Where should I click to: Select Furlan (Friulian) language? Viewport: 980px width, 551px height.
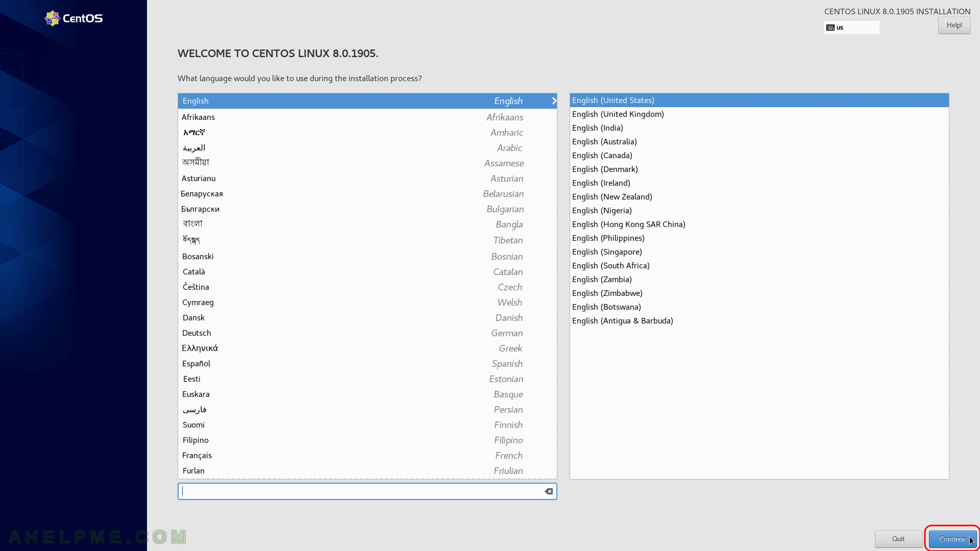click(367, 471)
